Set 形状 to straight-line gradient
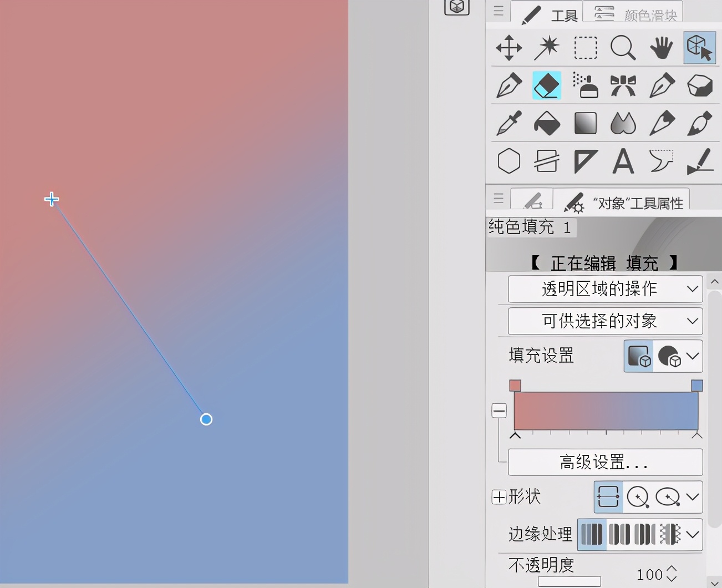722x588 pixels. click(x=608, y=496)
